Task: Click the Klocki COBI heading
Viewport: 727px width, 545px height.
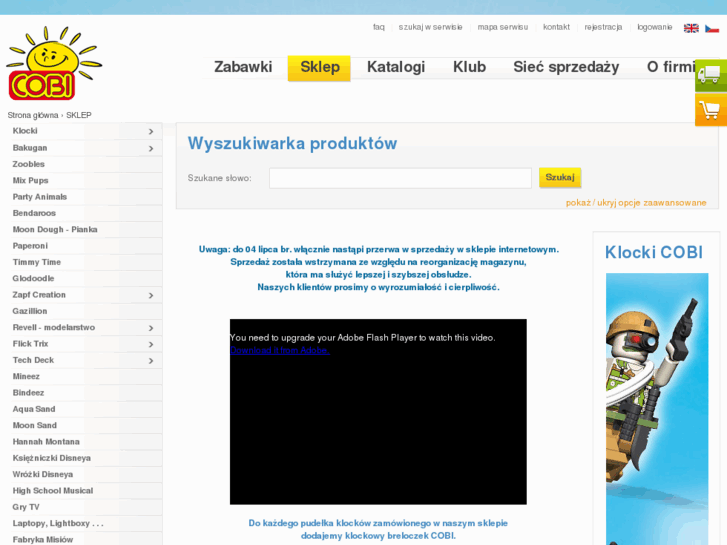Action: point(654,252)
